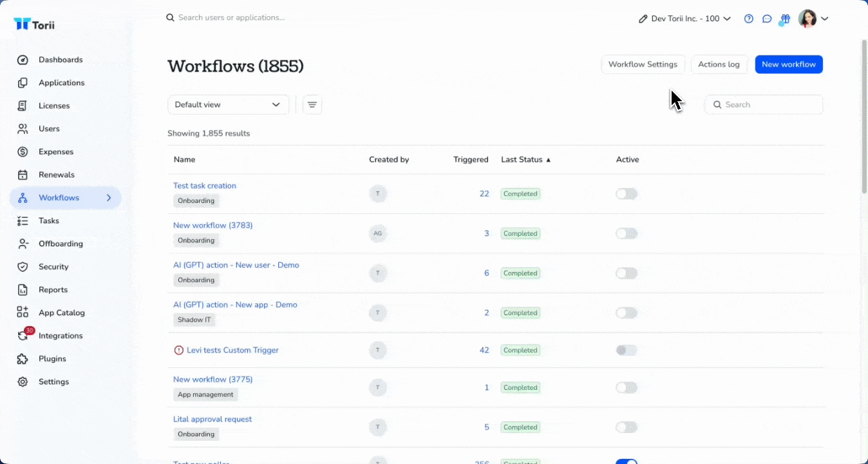
Task: Focus the Search users or applications box
Action: tap(231, 17)
